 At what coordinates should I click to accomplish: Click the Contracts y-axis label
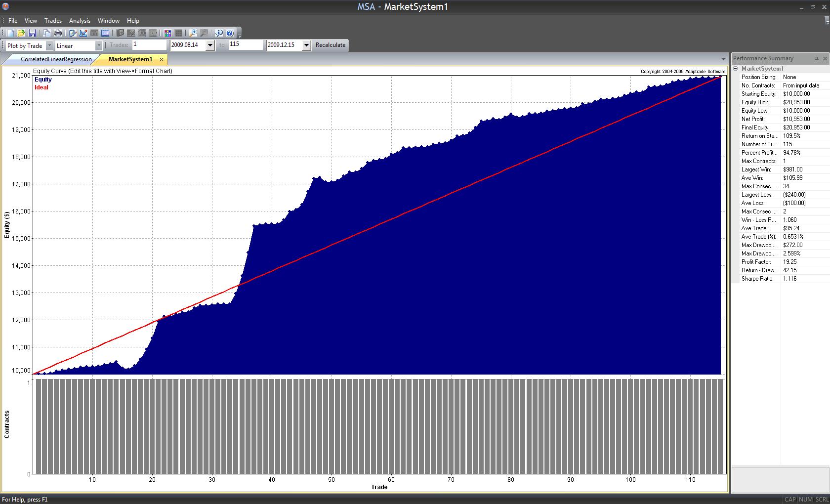(x=7, y=424)
